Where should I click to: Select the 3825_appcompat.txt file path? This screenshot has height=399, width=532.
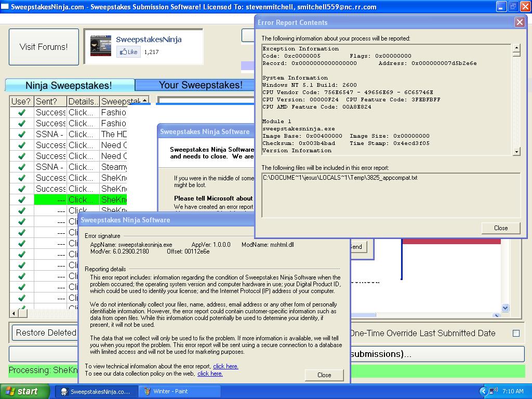[x=340, y=178]
